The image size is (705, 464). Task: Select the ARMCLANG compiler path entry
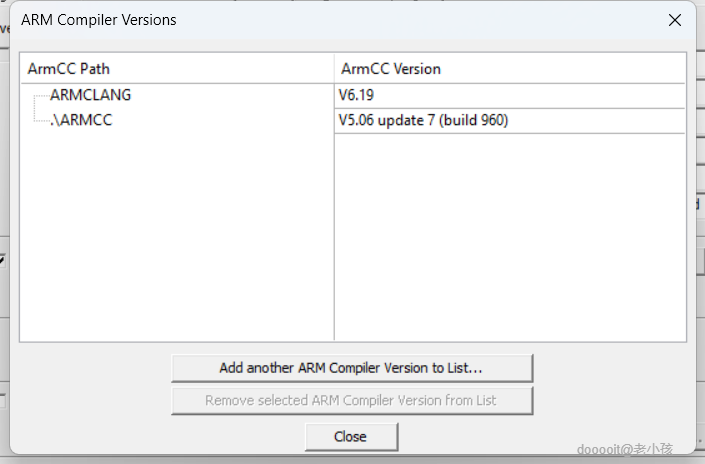click(x=90, y=96)
